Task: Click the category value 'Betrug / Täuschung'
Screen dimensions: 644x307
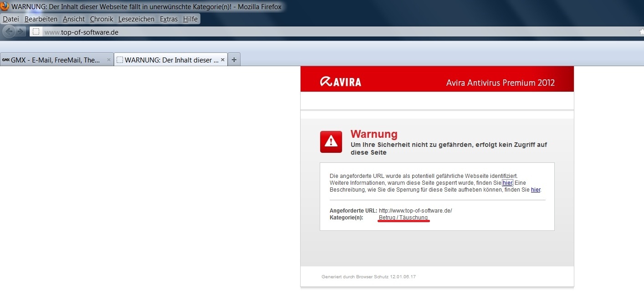Action: tap(403, 218)
